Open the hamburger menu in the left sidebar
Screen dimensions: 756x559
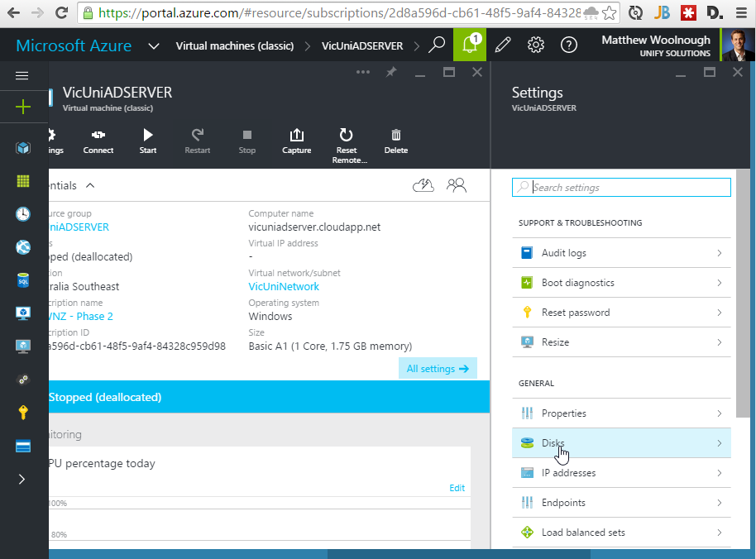[22, 75]
